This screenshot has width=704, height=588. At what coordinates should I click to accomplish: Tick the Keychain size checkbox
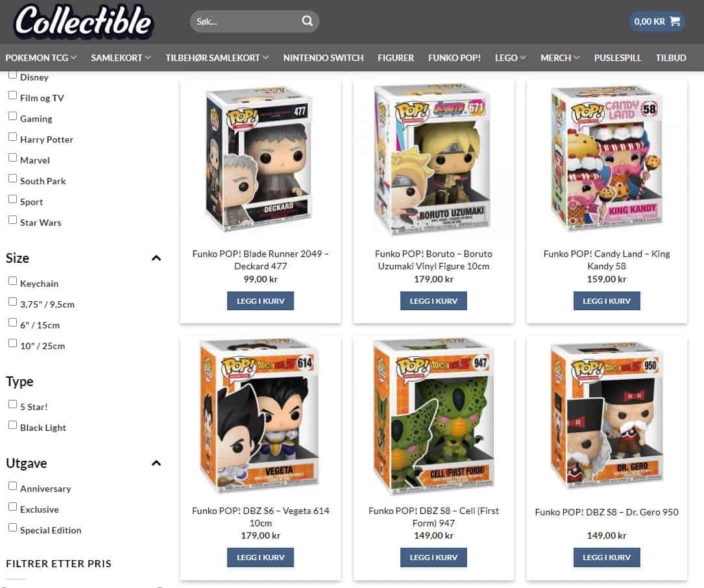point(12,281)
